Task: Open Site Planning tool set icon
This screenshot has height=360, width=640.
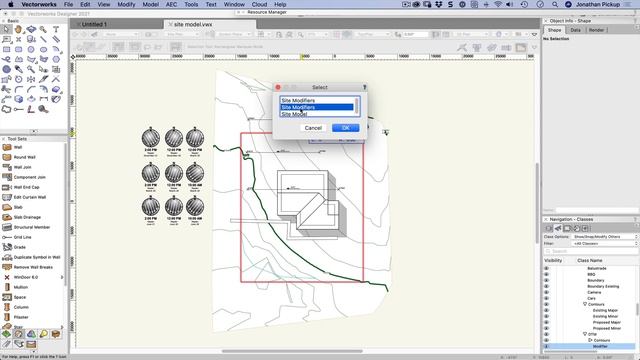Action: click(x=6, y=334)
